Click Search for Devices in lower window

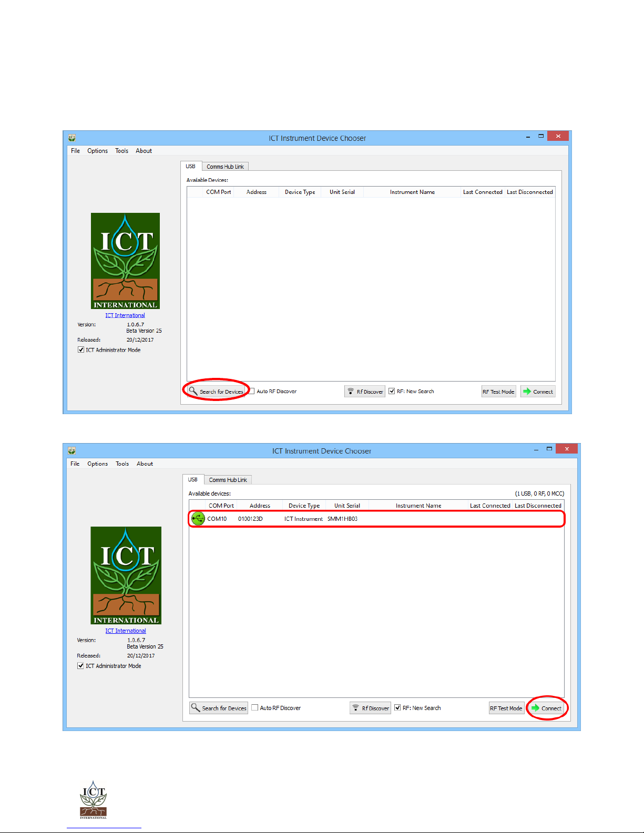219,708
